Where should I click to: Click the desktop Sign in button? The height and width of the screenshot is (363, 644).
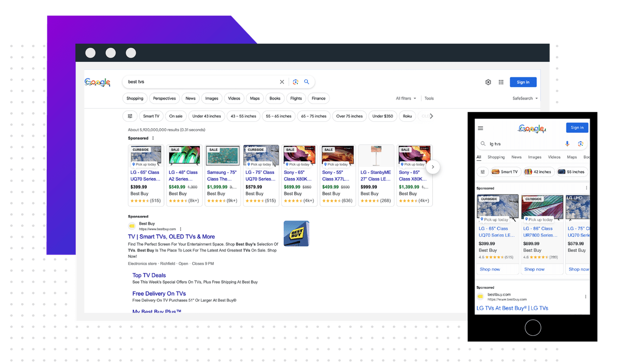point(523,82)
